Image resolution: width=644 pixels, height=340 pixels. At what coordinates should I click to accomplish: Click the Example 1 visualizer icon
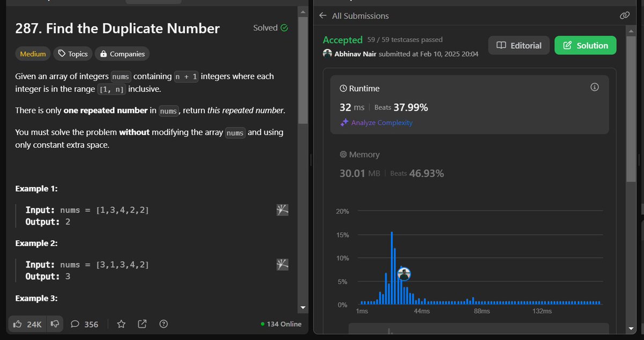click(x=282, y=210)
